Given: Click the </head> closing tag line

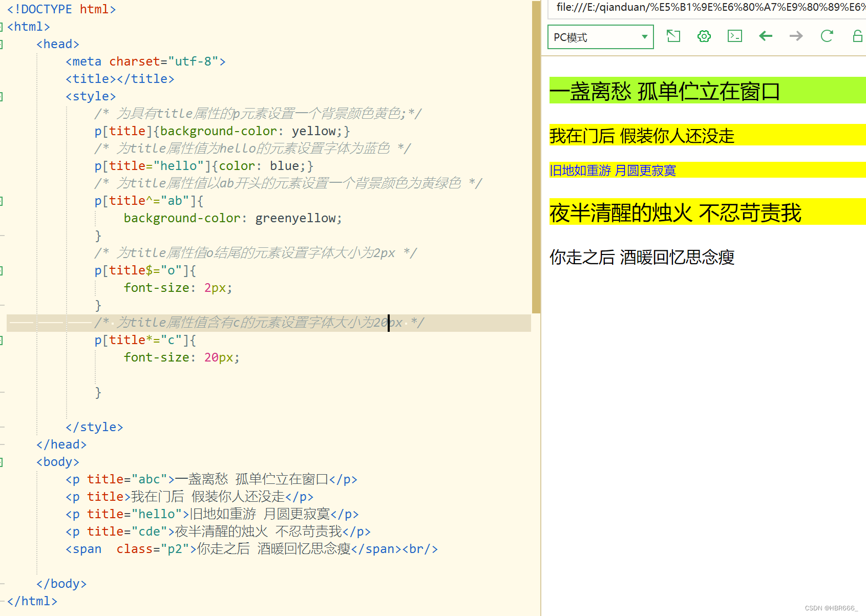Looking at the screenshot, I should (61, 444).
